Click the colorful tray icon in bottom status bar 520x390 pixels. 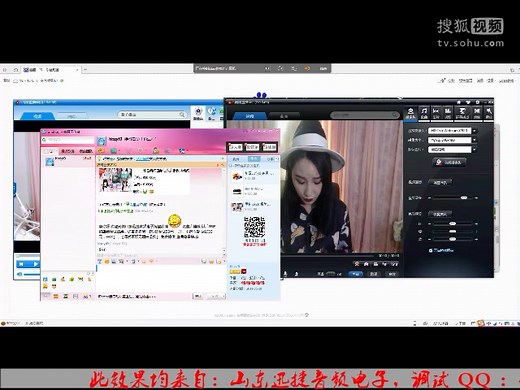[480, 323]
